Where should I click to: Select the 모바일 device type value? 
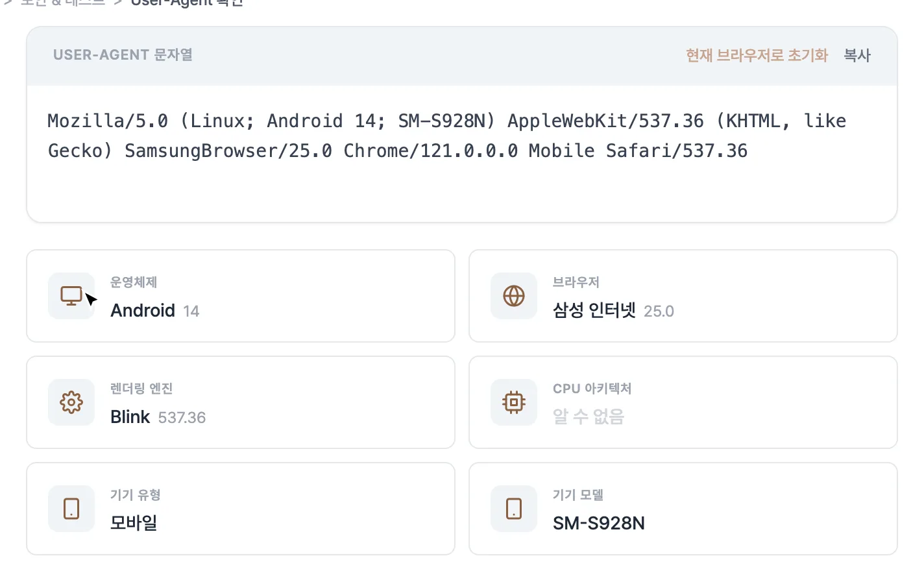(x=134, y=523)
